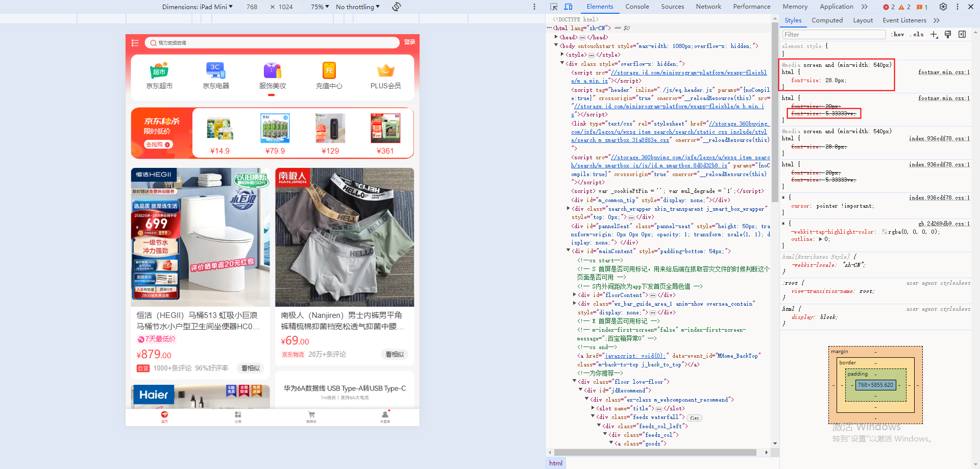980x469 pixels.
Task: Click 登录 login link in header
Action: click(x=410, y=42)
